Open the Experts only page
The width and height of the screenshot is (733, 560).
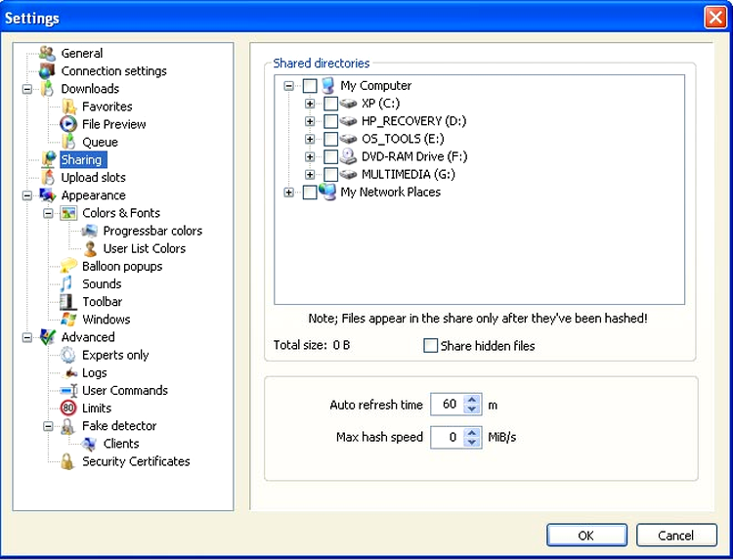[x=115, y=356]
